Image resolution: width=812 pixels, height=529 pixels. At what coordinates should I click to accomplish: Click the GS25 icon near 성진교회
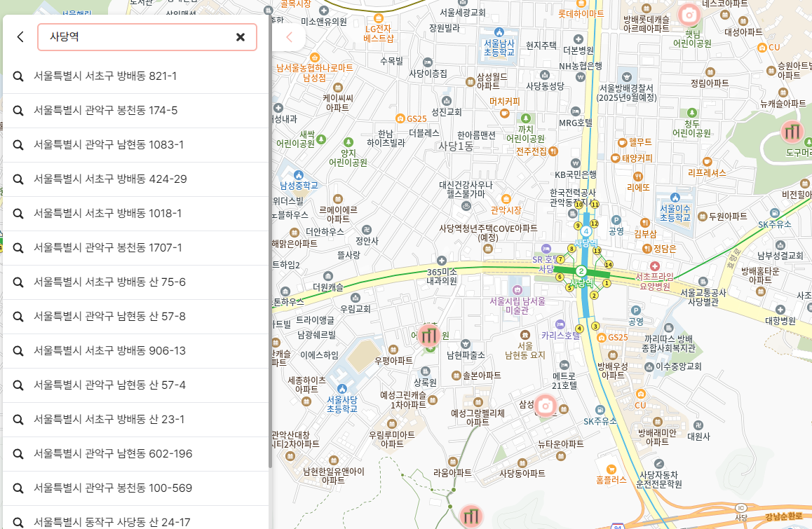tap(400, 118)
